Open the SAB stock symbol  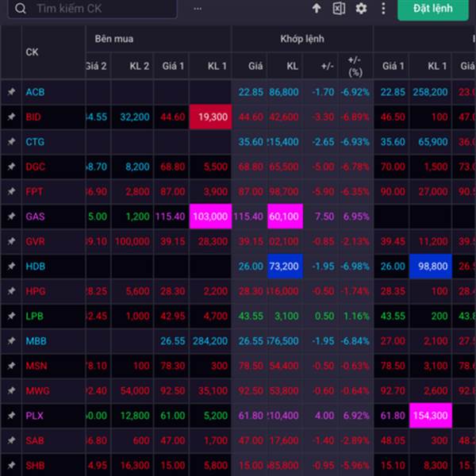coord(35,440)
